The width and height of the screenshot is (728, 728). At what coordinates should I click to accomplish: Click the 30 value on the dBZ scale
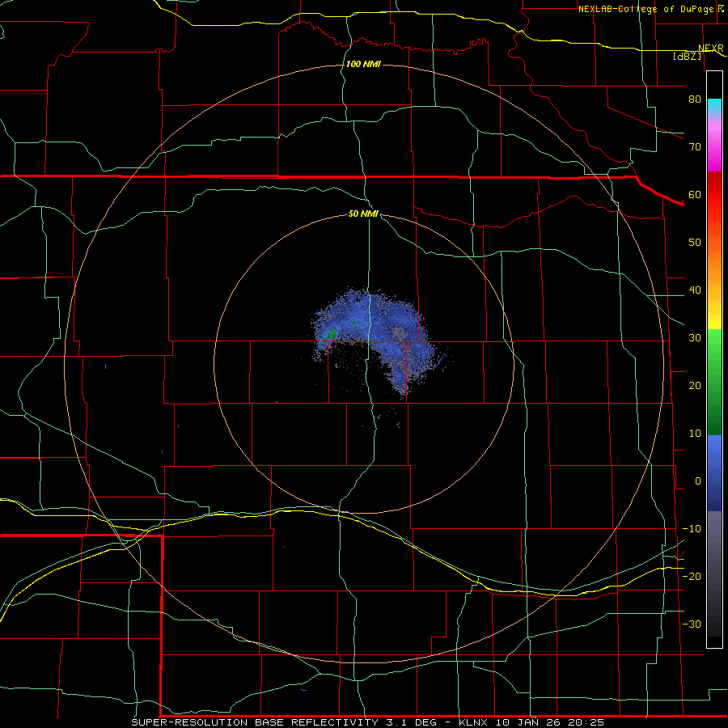pyautogui.click(x=695, y=338)
